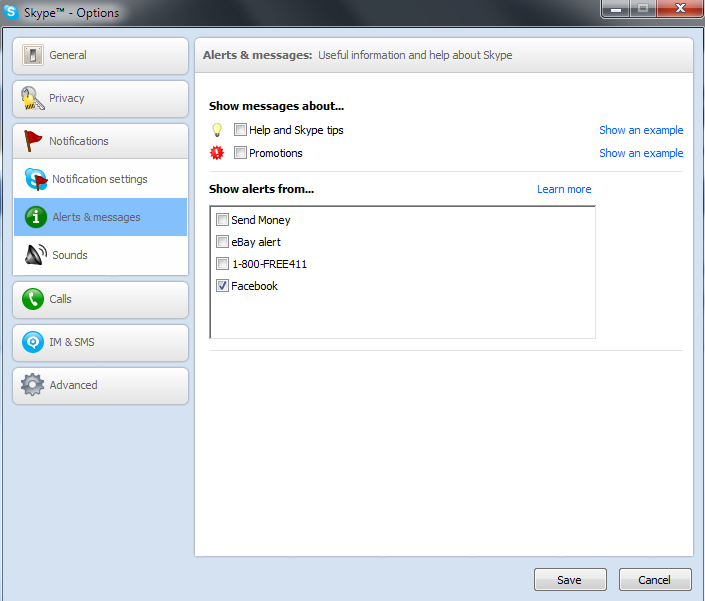The width and height of the screenshot is (705, 601).
Task: Click the red flag Notifications icon
Action: (32, 141)
